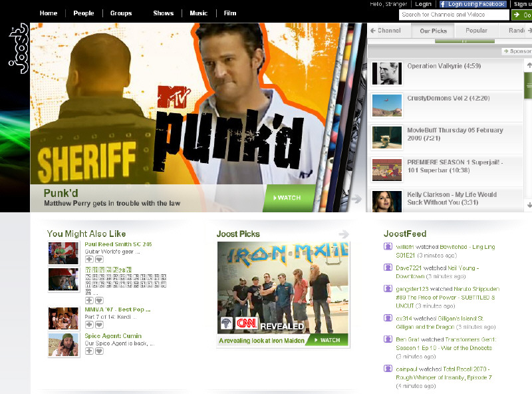
Task: Click the green tab carousel slider handle
Action: pos(464,41)
